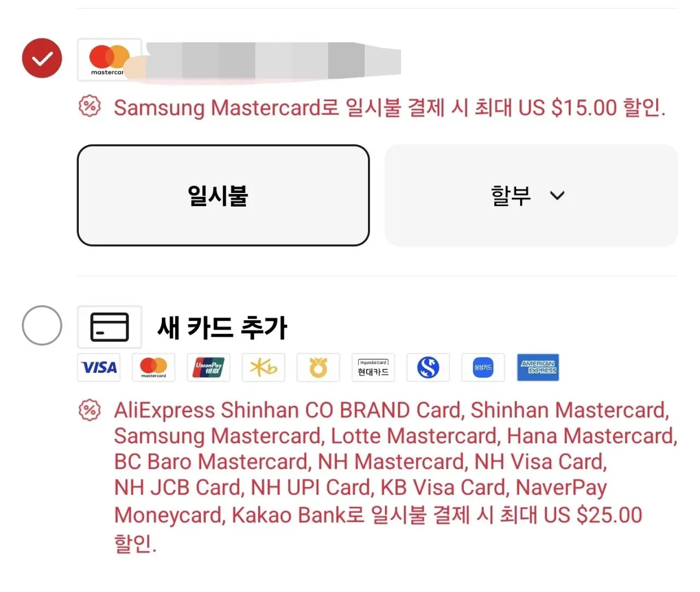700x592 pixels.
Task: Click the Samsung Mastercard $15.00 discount text
Action: [x=389, y=108]
